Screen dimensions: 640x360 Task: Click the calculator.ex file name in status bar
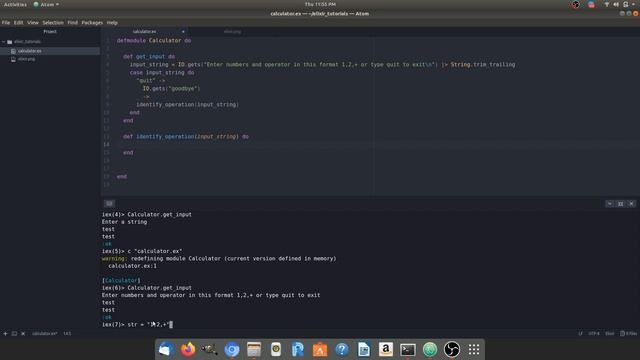tap(44, 333)
